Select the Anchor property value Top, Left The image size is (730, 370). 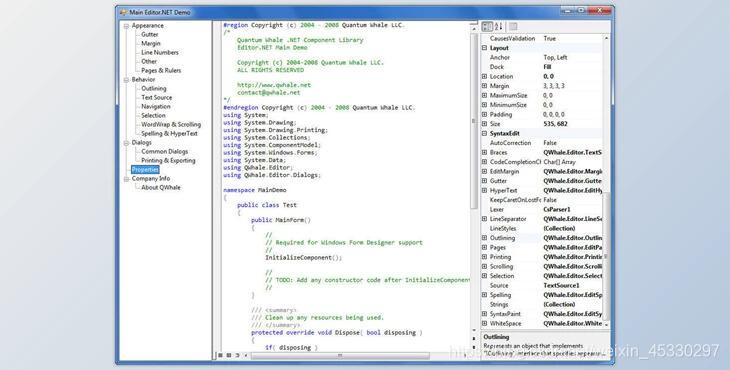tap(555, 58)
